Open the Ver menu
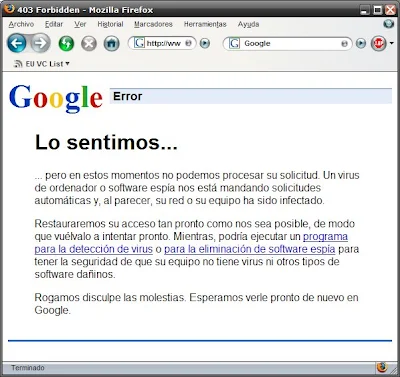Screen dimensions: 400x377 point(80,24)
